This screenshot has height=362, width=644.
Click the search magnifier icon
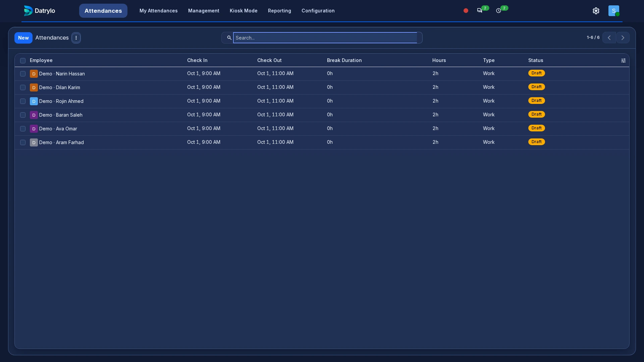229,38
